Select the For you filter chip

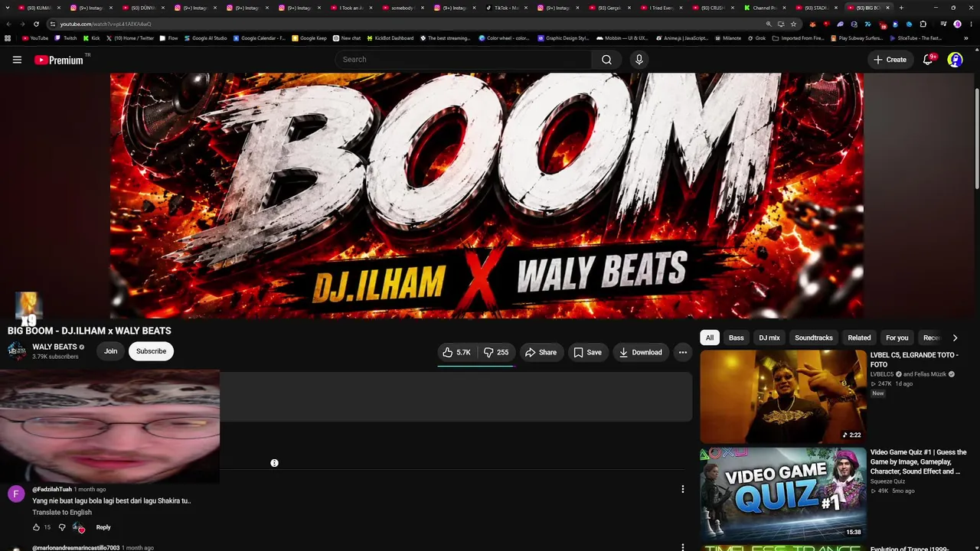point(897,337)
